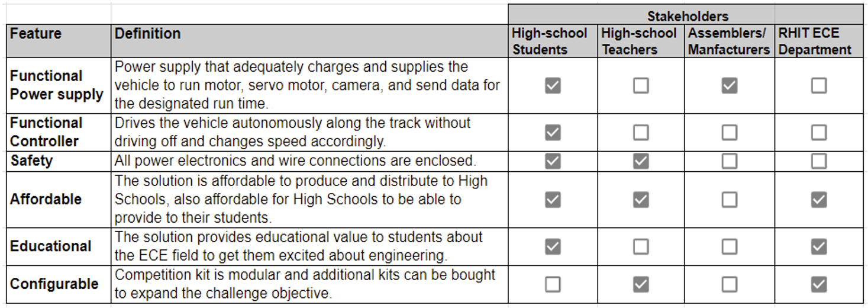Check Functional Power supply for High-school Teachers
Viewport: 868px width, 308px height.
(x=640, y=86)
